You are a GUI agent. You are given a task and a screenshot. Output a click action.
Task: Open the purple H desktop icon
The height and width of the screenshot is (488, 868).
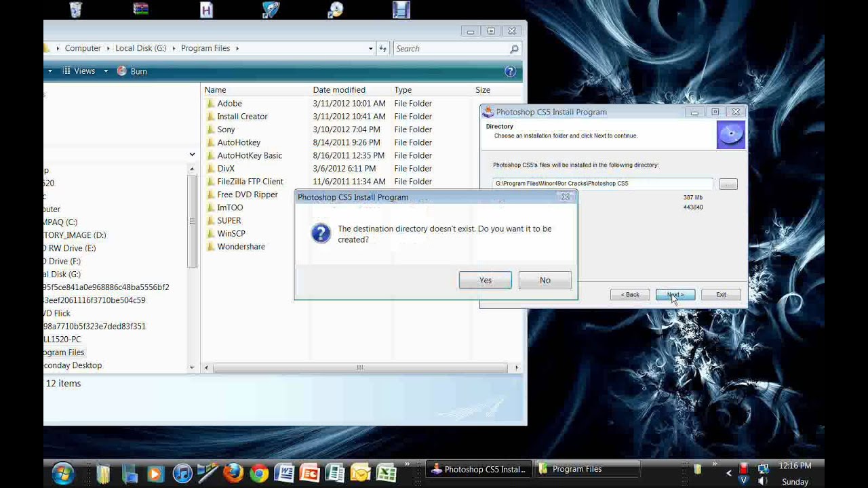(206, 9)
